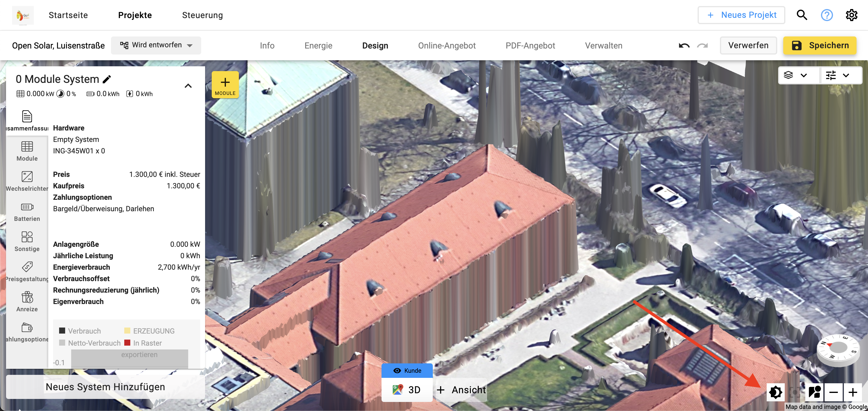
Task: Click the 2,700 kWh/yr Energieverbrauch value
Action: (179, 267)
